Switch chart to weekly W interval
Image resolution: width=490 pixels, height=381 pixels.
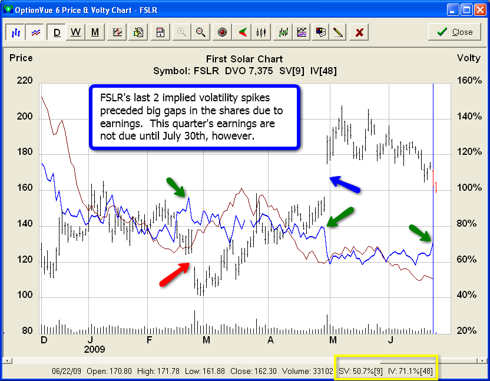pyautogui.click(x=76, y=32)
